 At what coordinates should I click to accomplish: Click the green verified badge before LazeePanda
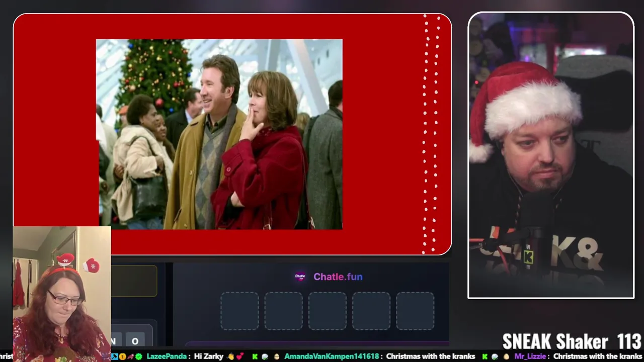(138, 356)
